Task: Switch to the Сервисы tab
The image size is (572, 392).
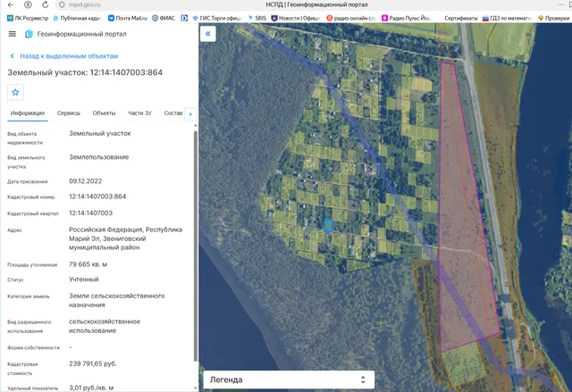Action: click(69, 113)
